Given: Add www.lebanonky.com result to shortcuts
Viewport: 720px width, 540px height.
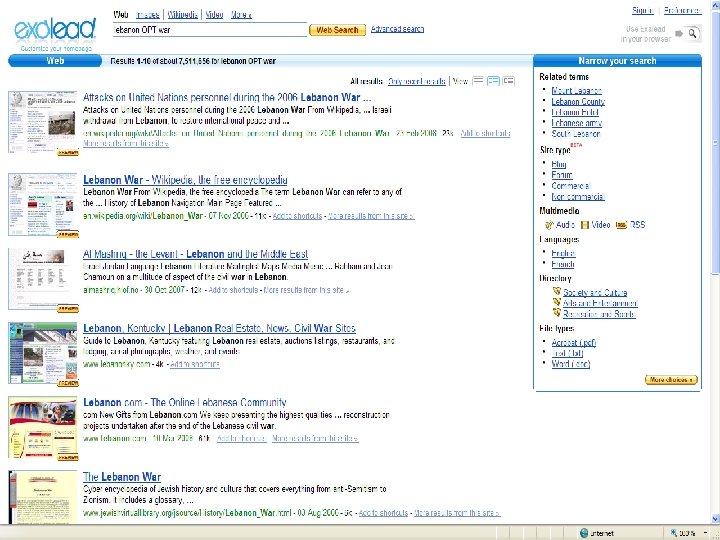Looking at the screenshot, I should (195, 364).
